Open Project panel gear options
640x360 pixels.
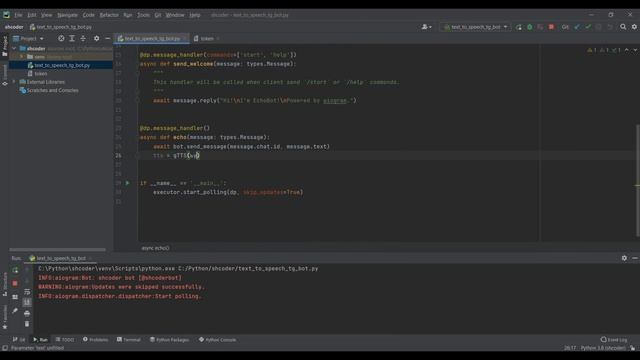tap(96, 38)
